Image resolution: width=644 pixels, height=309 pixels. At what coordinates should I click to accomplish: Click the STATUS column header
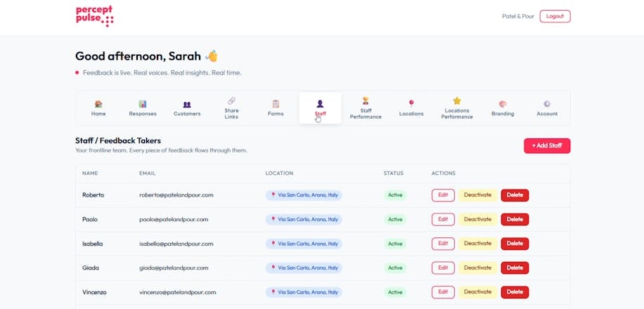394,173
